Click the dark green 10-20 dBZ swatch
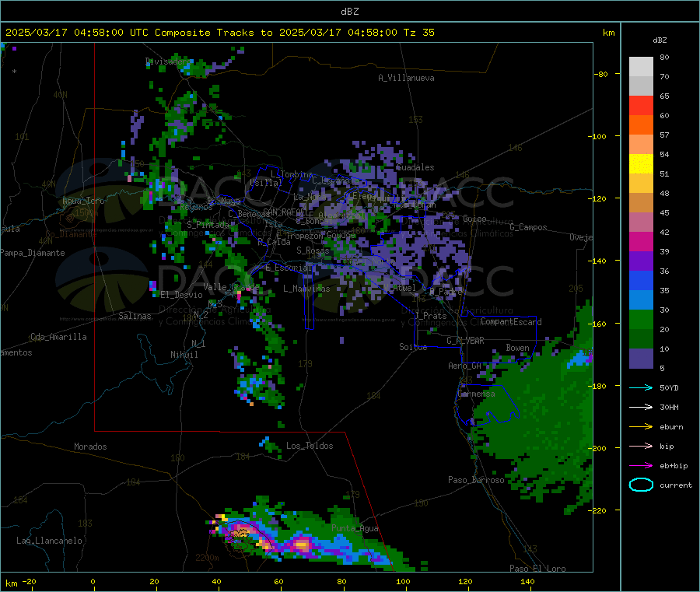Viewport: 700px width, 592px height. (641, 339)
